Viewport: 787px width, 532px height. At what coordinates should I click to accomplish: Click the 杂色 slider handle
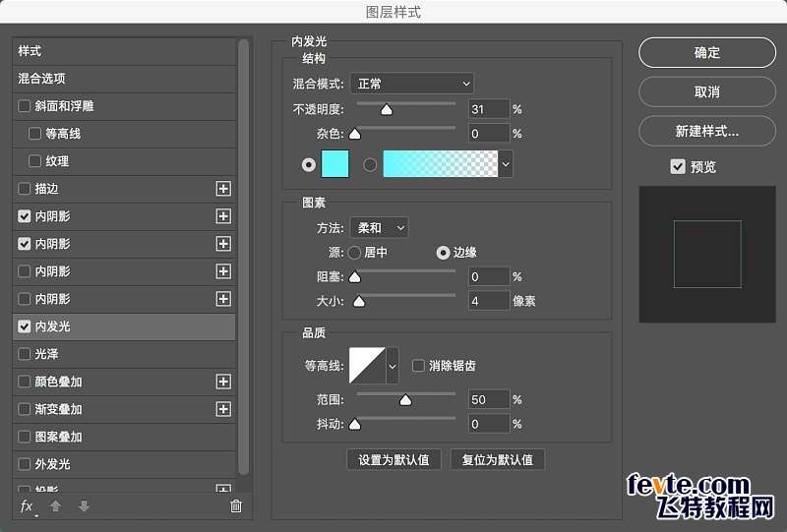pos(355,134)
